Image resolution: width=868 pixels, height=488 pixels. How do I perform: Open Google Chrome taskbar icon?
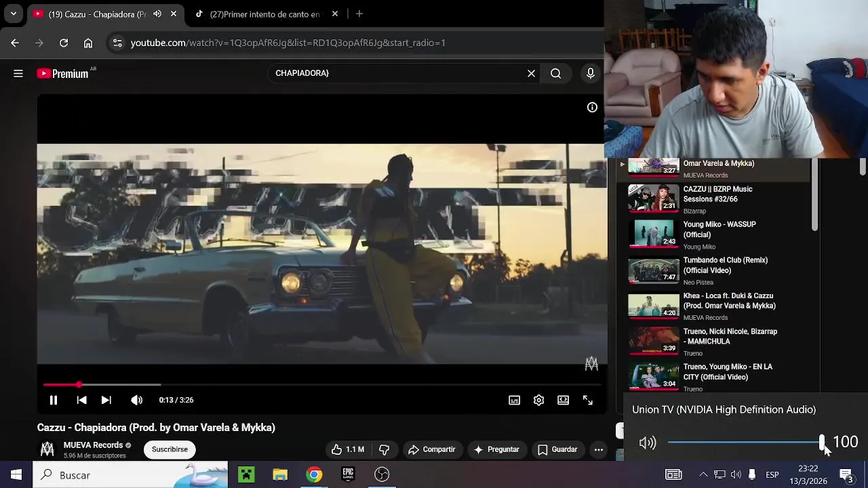tap(314, 474)
